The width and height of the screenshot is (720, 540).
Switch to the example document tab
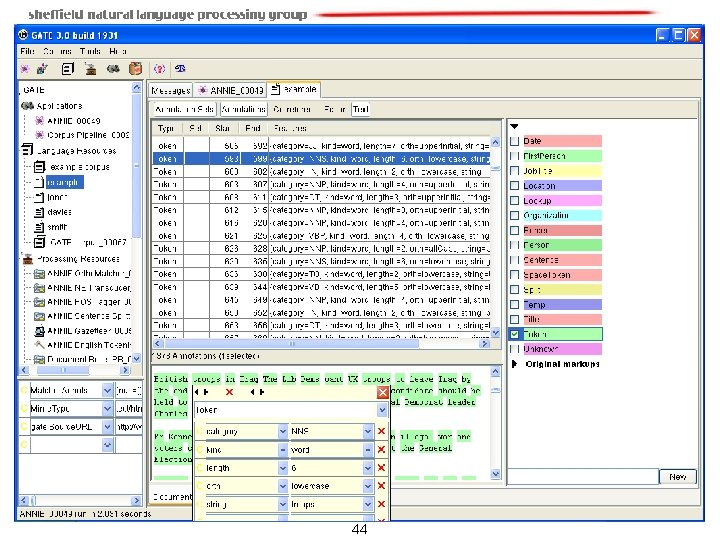coord(294,89)
